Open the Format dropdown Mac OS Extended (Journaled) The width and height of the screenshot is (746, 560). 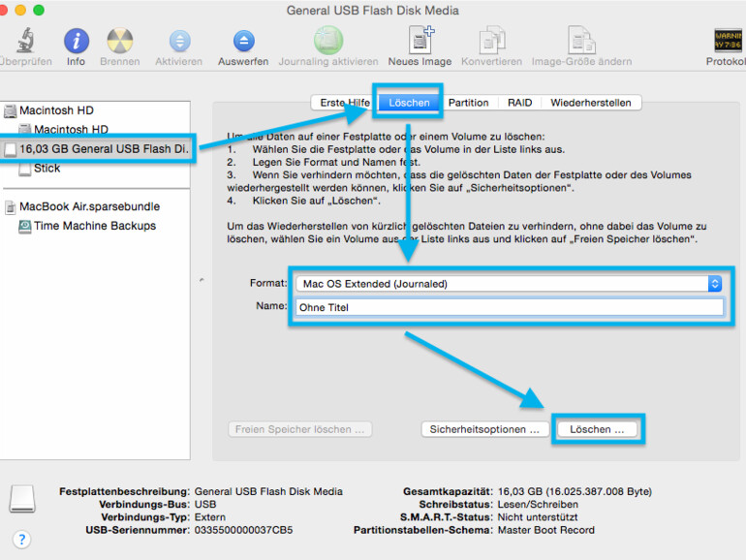tap(509, 284)
